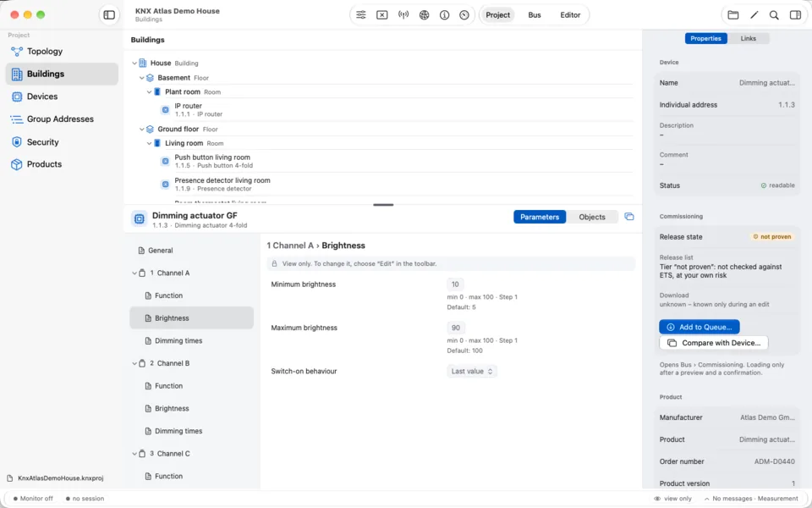The image size is (812, 508).
Task: Click the antenna bus signal toolbar icon
Action: click(403, 15)
